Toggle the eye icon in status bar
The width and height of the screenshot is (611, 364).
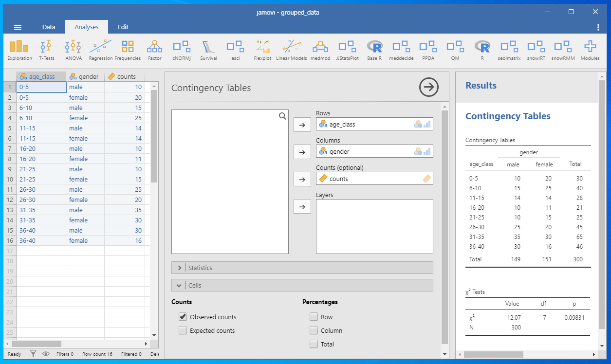click(x=46, y=354)
